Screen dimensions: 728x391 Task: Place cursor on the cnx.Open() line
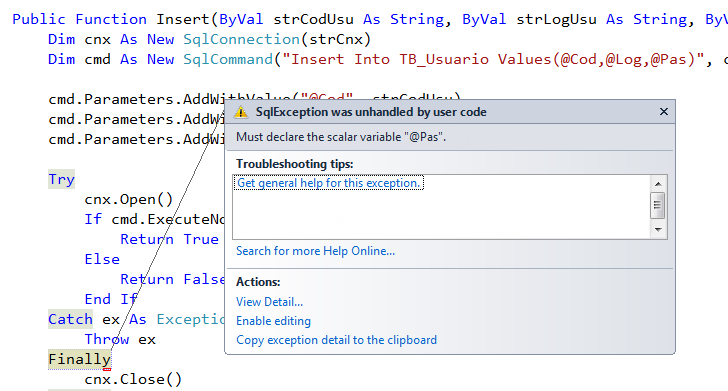tap(129, 200)
